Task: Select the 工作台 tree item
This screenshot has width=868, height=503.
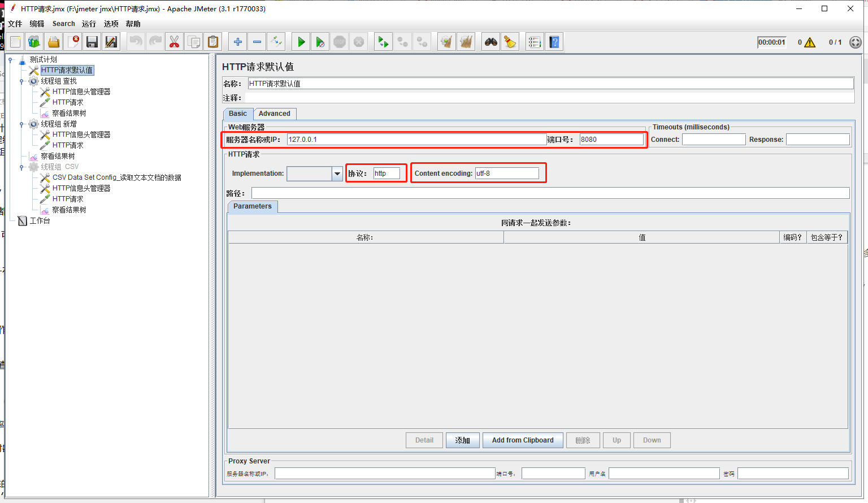Action: (x=40, y=220)
